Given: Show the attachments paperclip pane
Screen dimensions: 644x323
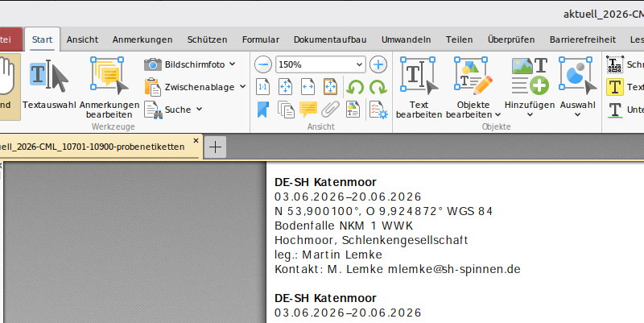Looking at the screenshot, I should pyautogui.click(x=330, y=110).
